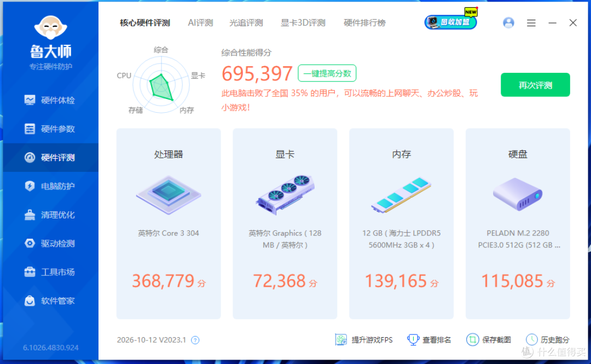
Task: Click the 工具市场 toolbox icon
Action: tap(30, 272)
